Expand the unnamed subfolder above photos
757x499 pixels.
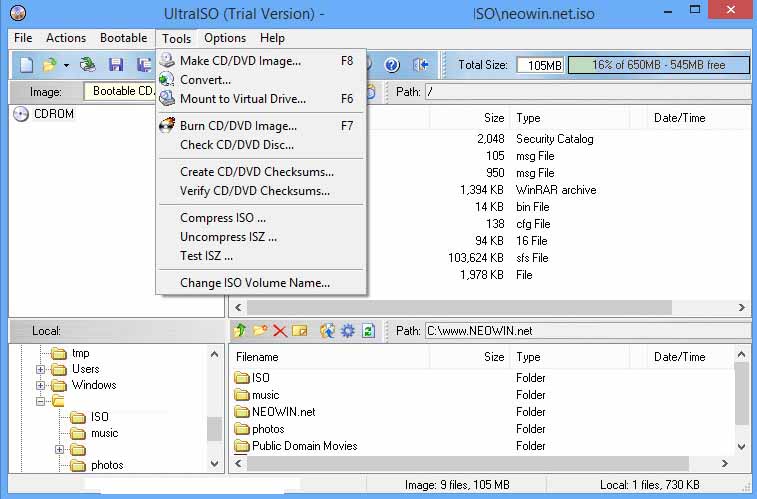(59, 449)
